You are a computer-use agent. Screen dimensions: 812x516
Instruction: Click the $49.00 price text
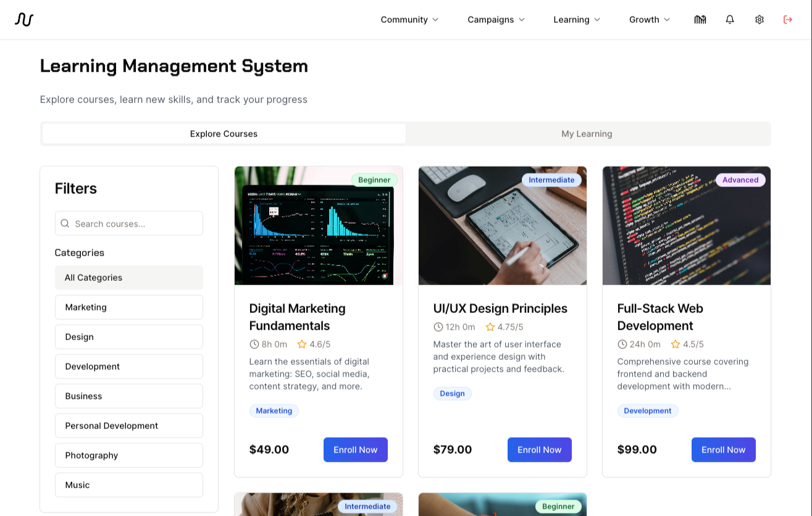coord(269,450)
